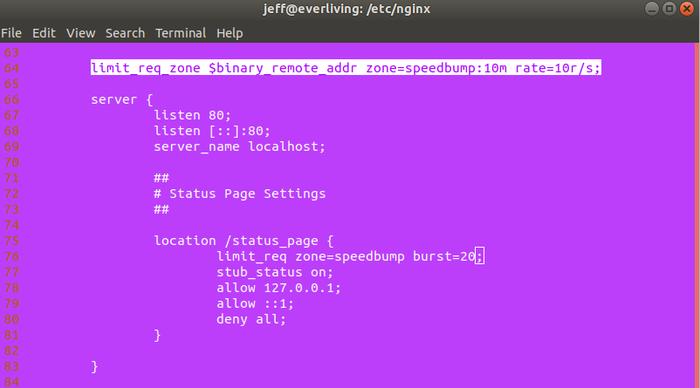Click the 'stub_status on;' line
Image resolution: width=700 pixels, height=388 pixels.
275,272
